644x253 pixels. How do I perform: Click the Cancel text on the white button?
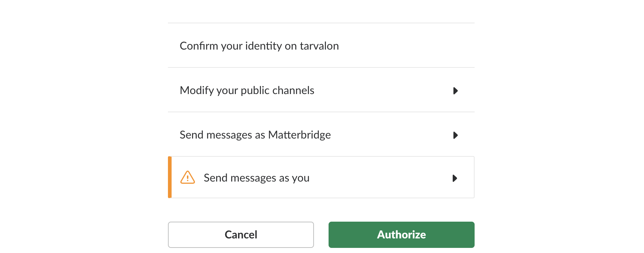pyautogui.click(x=241, y=234)
